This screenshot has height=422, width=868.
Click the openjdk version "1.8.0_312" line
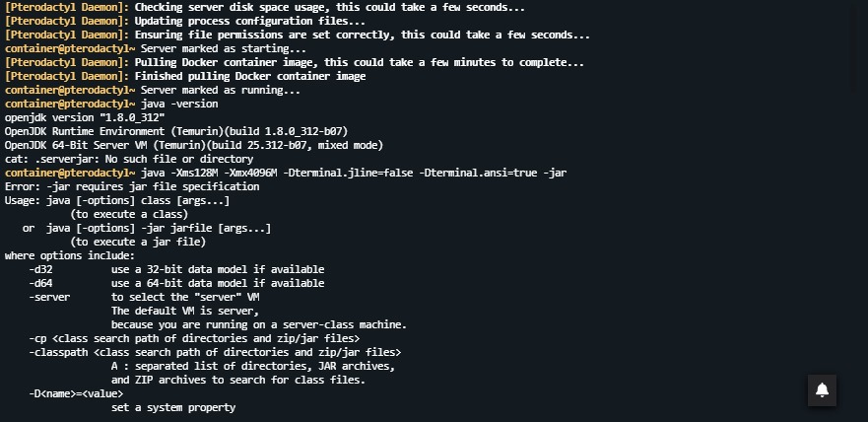click(85, 117)
